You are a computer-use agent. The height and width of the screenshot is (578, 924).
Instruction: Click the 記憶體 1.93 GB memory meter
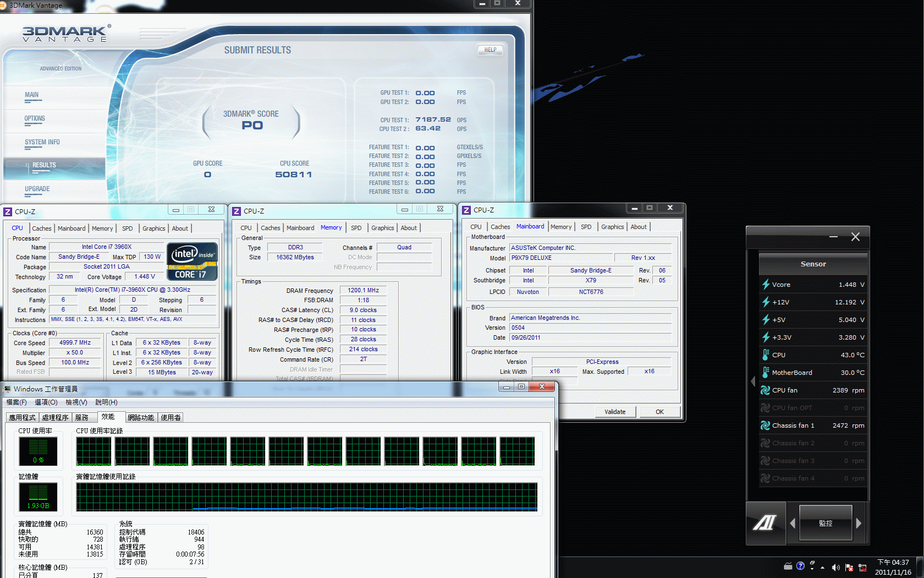tap(38, 498)
